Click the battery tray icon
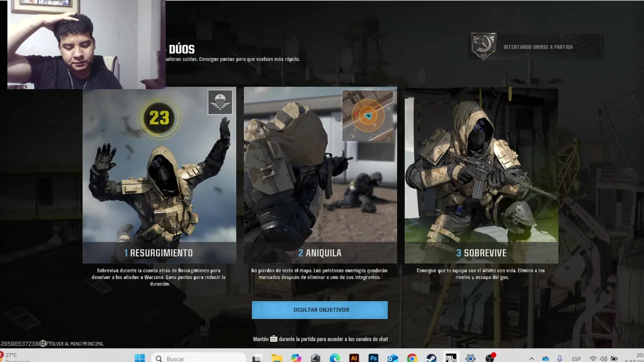The height and width of the screenshot is (362, 644). click(x=614, y=359)
